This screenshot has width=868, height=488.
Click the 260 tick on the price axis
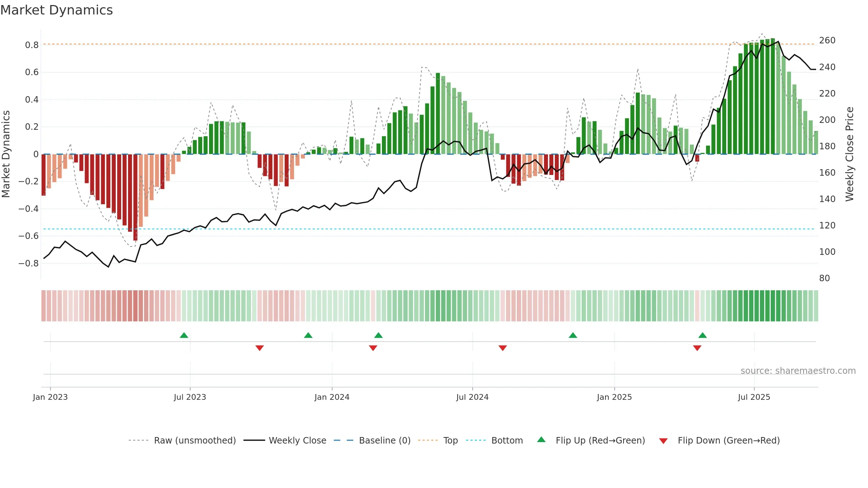827,40
